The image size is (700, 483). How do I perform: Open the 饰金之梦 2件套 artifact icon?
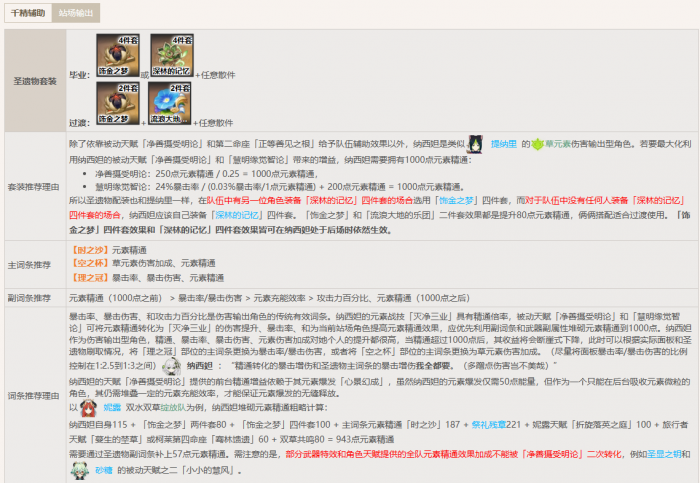click(118, 103)
